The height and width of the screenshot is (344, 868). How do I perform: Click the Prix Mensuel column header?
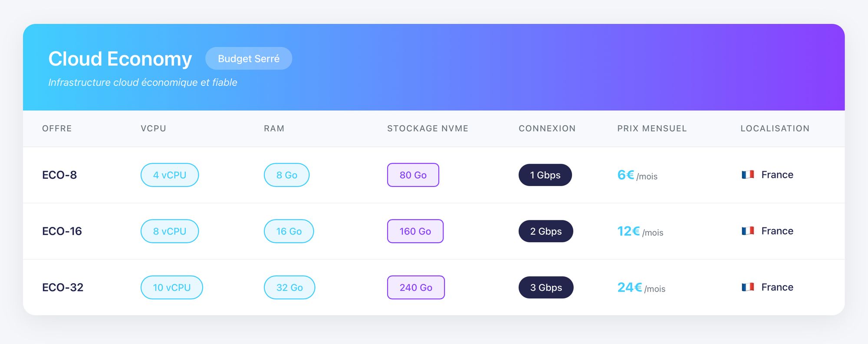tap(652, 128)
